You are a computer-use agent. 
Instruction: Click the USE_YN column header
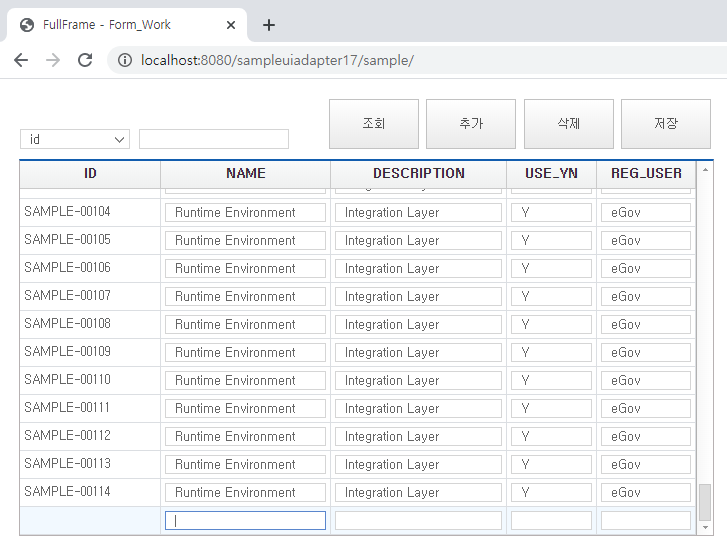click(551, 174)
